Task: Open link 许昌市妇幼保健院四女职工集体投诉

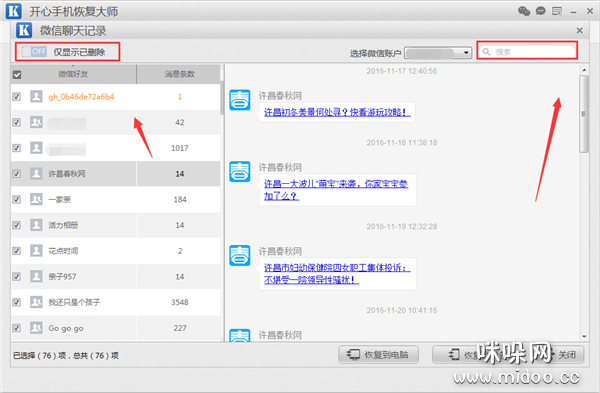Action: [337, 274]
